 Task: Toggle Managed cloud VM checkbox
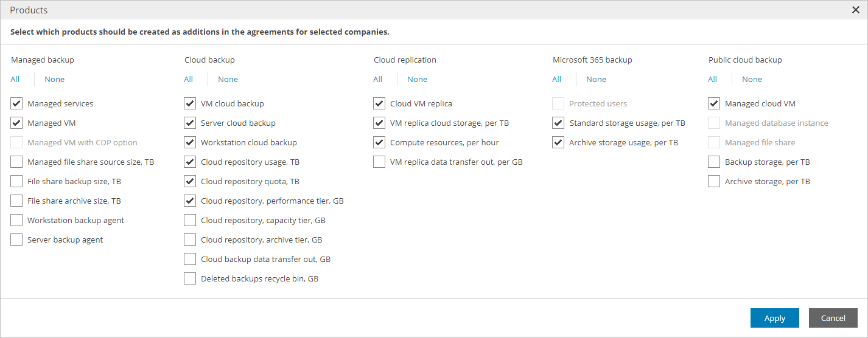pyautogui.click(x=714, y=103)
